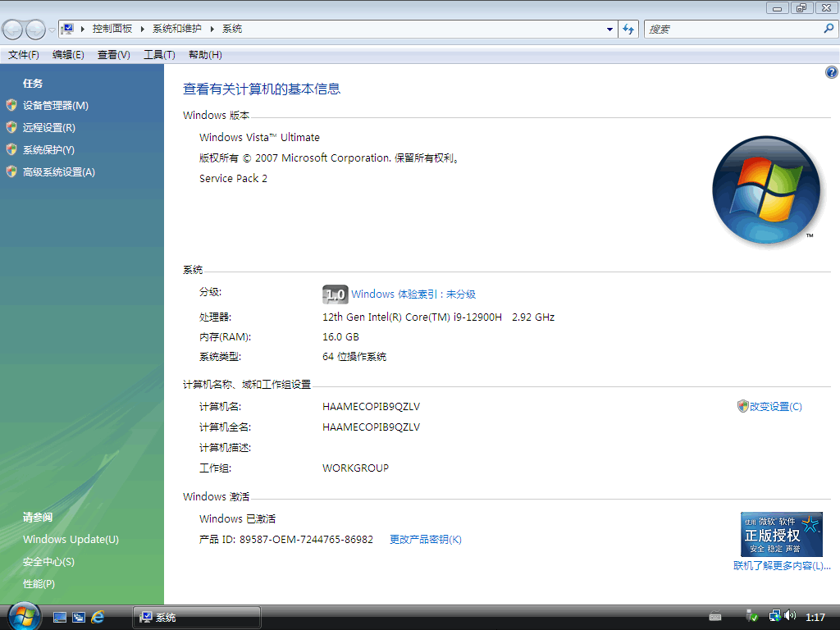Viewport: 840px width, 630px height.
Task: Open the 帮助(H) menu
Action: click(x=205, y=55)
